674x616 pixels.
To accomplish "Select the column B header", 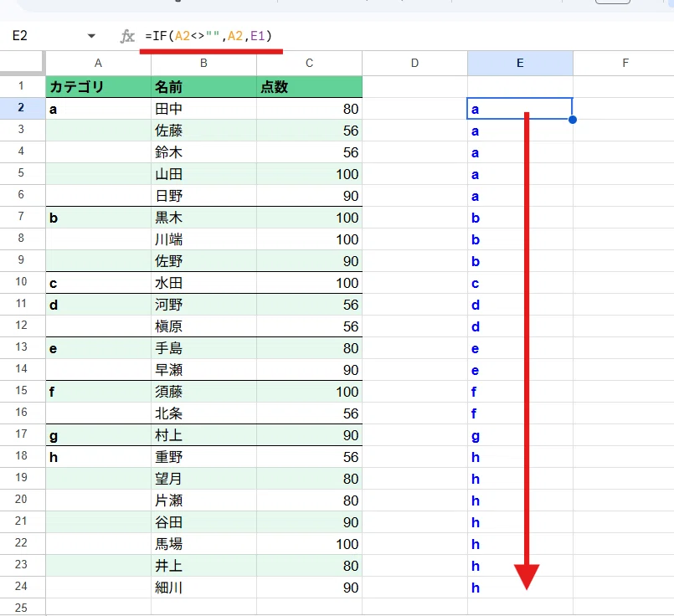I will point(203,63).
